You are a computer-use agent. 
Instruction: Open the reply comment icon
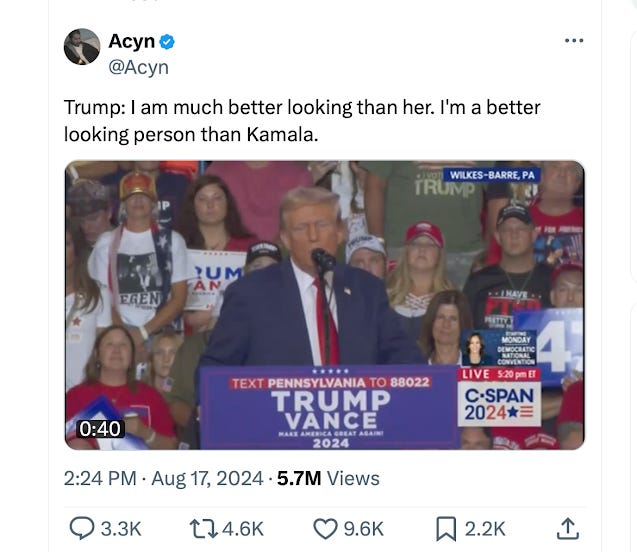82,528
